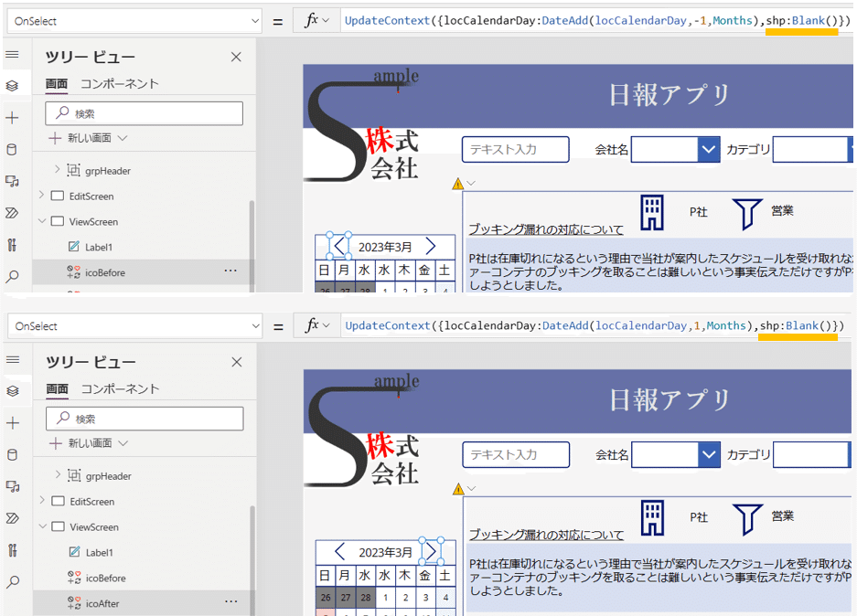Toggle the hamburger menu in upper left sidebar

coord(12,55)
